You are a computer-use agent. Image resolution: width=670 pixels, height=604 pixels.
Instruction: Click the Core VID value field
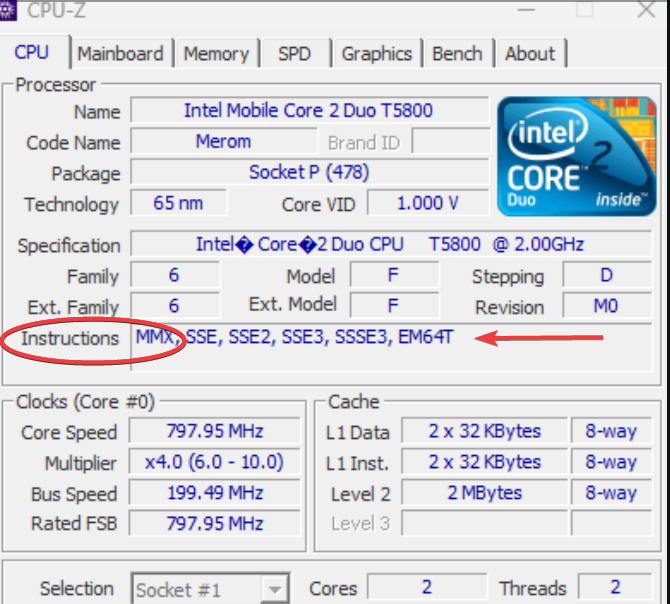tap(427, 204)
